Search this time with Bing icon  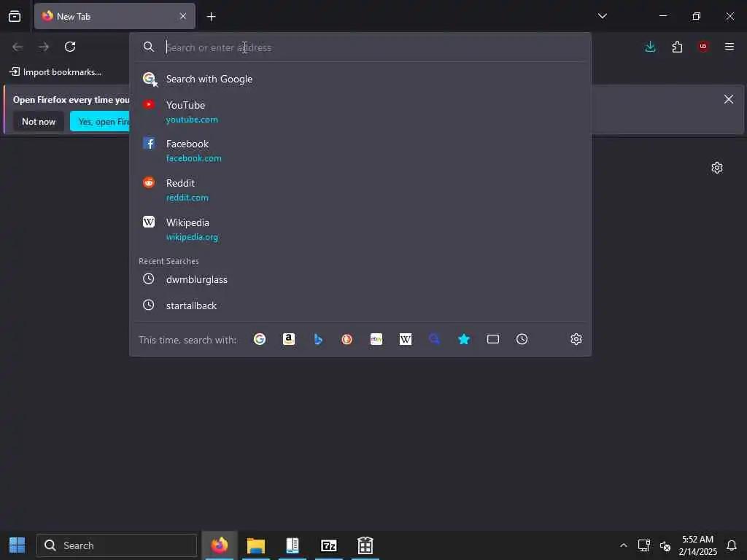pos(318,339)
